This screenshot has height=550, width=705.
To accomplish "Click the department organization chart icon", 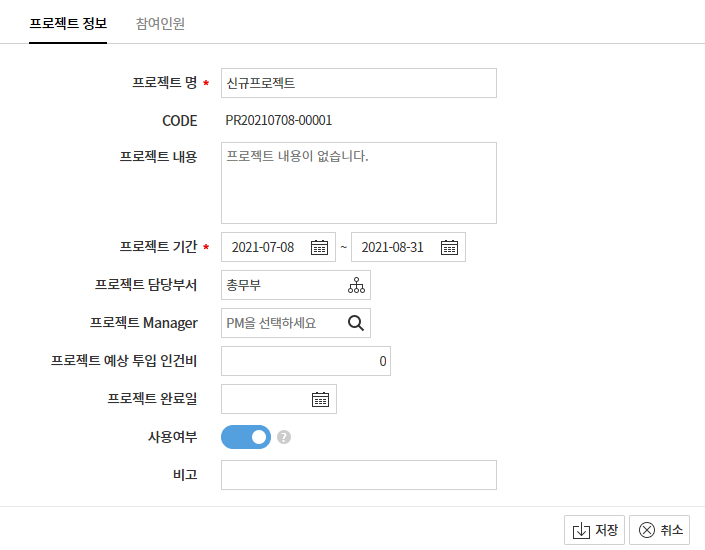I will click(x=357, y=285).
